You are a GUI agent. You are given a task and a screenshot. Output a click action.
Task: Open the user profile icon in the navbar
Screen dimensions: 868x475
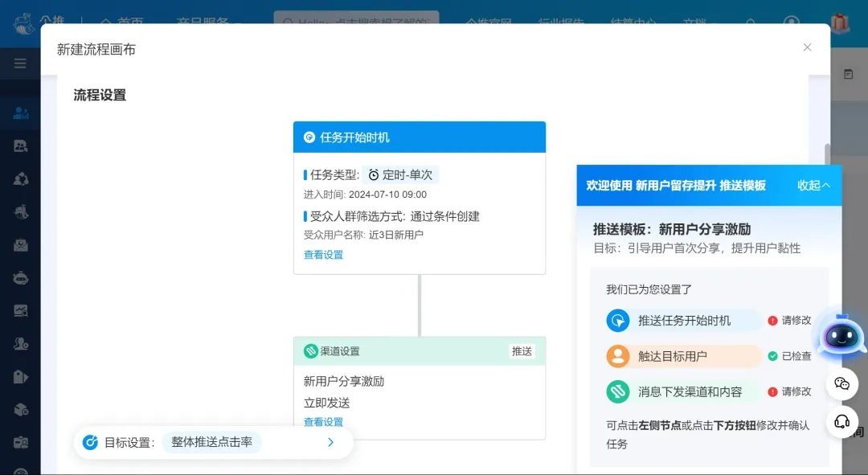pyautogui.click(x=792, y=23)
